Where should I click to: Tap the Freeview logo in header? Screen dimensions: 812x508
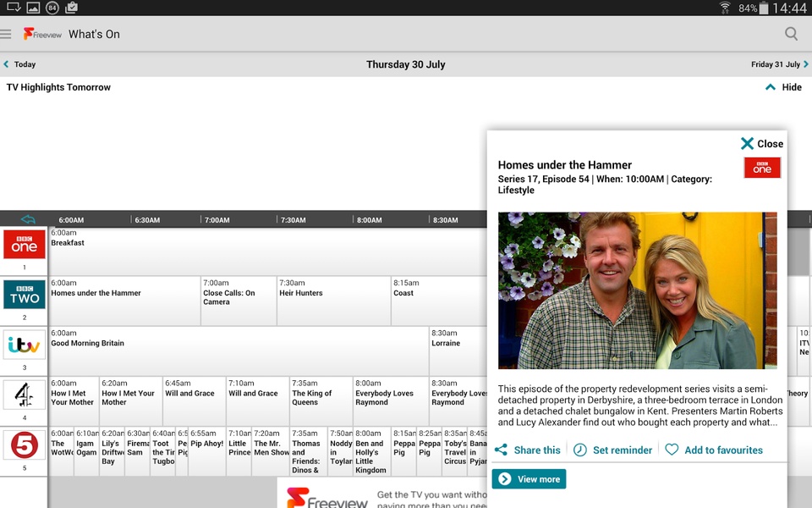42,34
